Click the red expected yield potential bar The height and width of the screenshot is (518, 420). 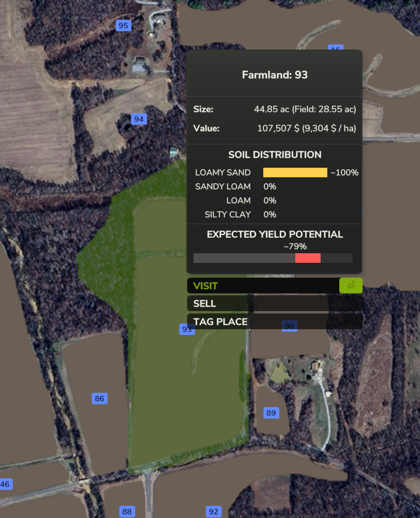[x=308, y=258]
